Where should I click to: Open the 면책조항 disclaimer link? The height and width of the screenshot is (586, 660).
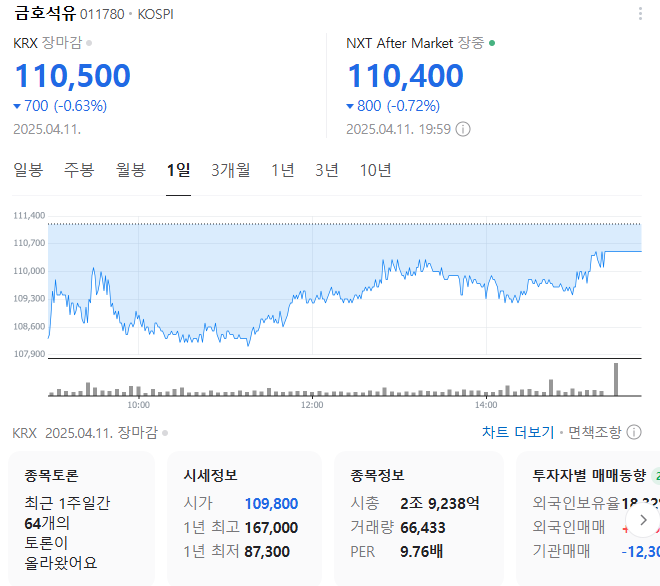click(594, 432)
